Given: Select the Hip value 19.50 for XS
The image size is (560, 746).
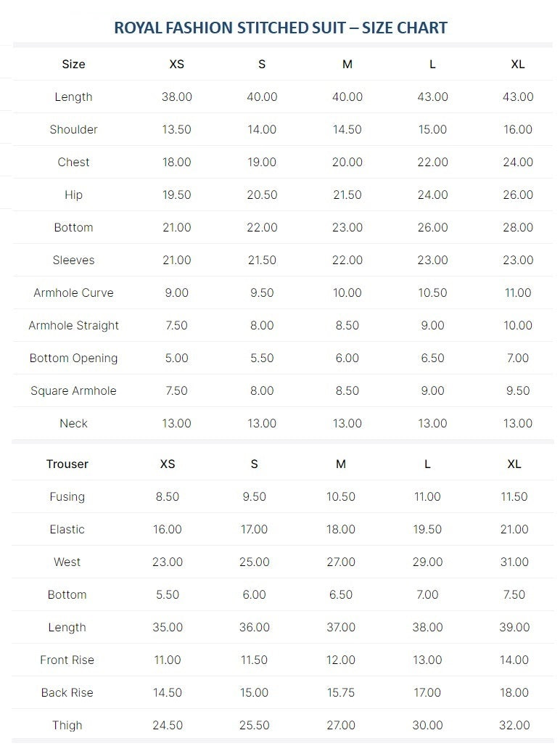Looking at the screenshot, I should [176, 195].
